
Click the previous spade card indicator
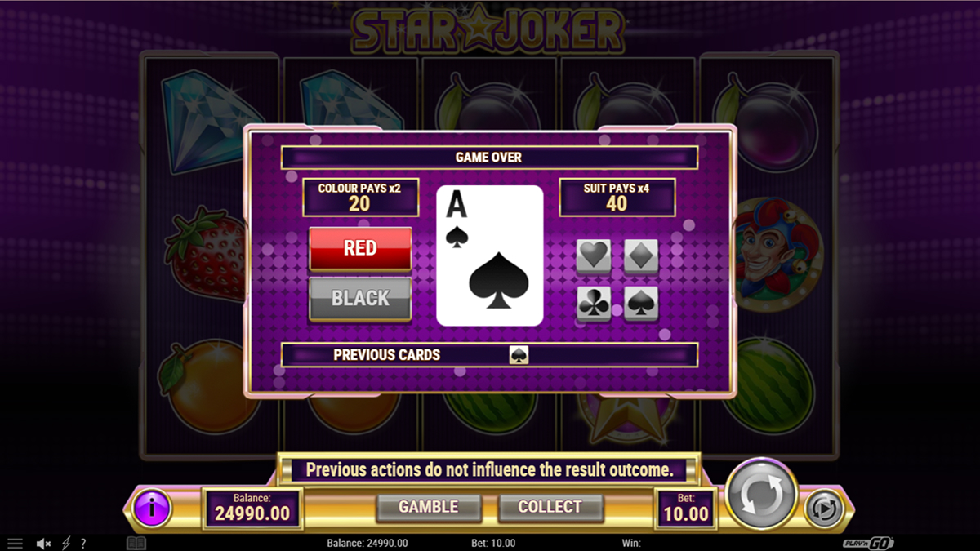(519, 355)
